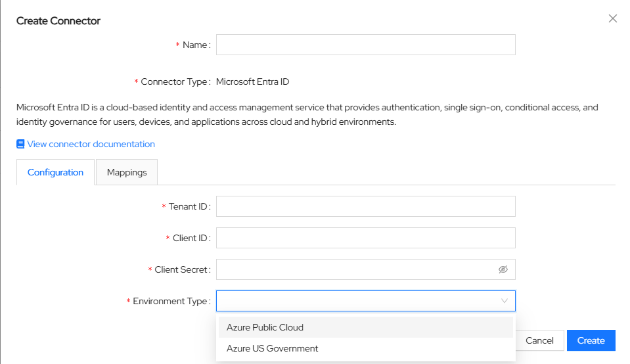This screenshot has width=630, height=364.
Task: Switch to the Mappings tab
Action: [127, 172]
